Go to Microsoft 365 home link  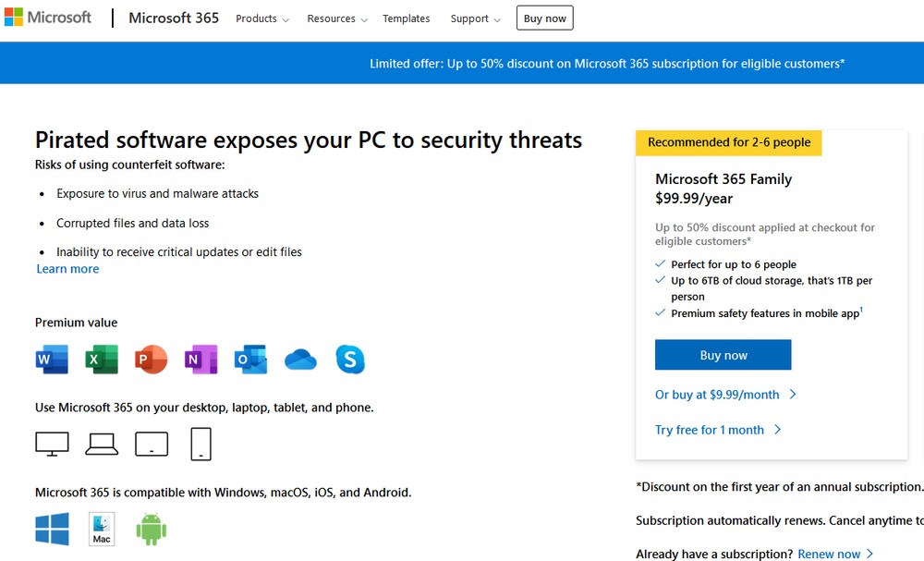click(x=174, y=18)
